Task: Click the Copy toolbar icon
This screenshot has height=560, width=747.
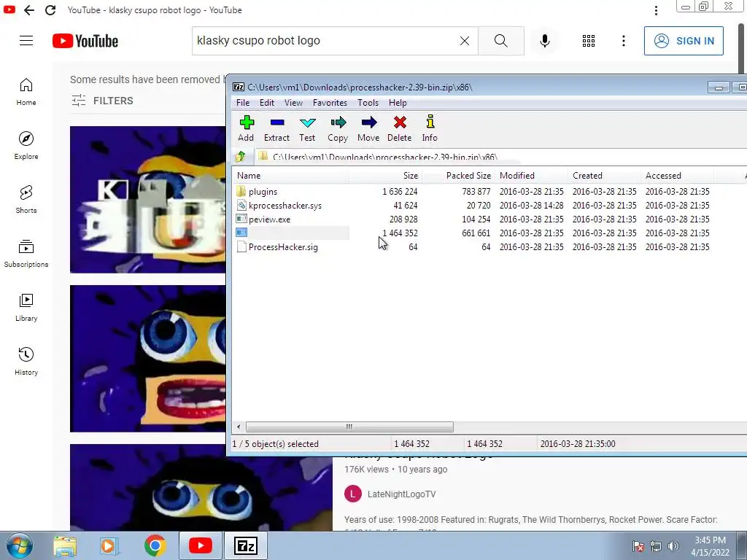Action: [338, 128]
